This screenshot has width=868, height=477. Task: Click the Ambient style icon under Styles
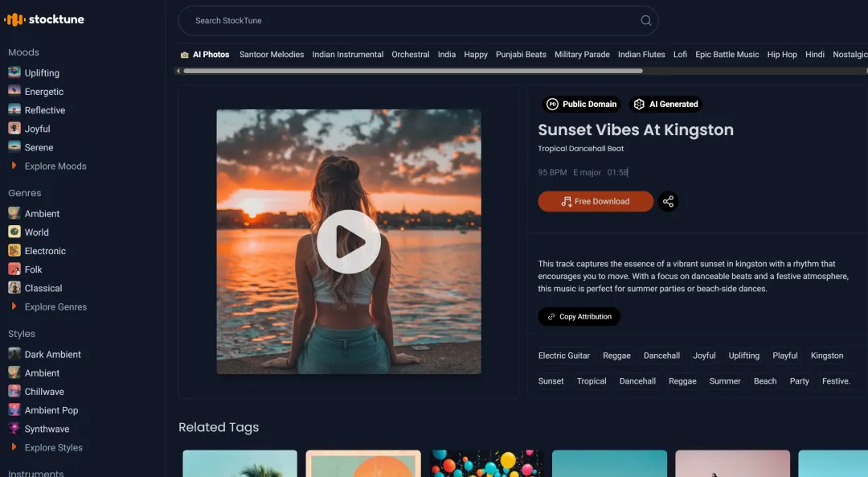[x=14, y=373]
